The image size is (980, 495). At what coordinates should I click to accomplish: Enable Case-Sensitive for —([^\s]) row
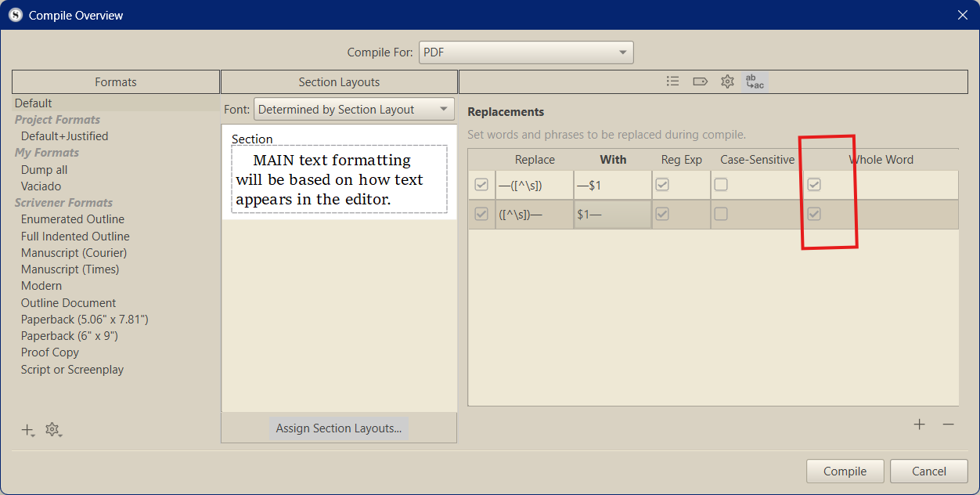point(721,185)
